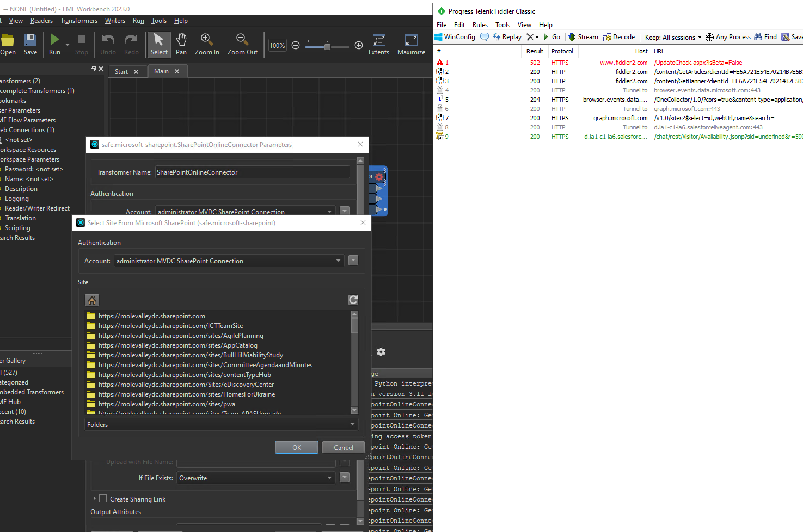Select Translation in Navigator tree
Viewport: 803px width, 532px height.
pos(21,218)
